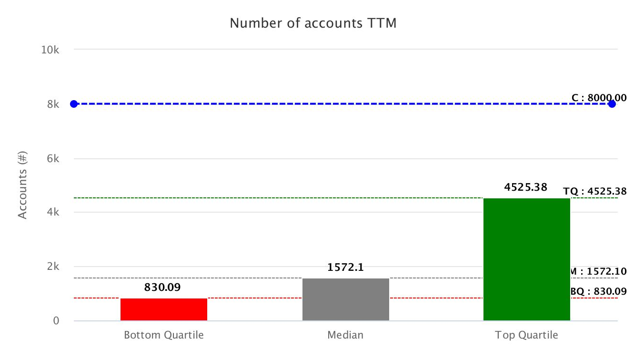Click the gray Median bar
Image resolution: width=644 pixels, height=360 pixels.
pyautogui.click(x=345, y=299)
